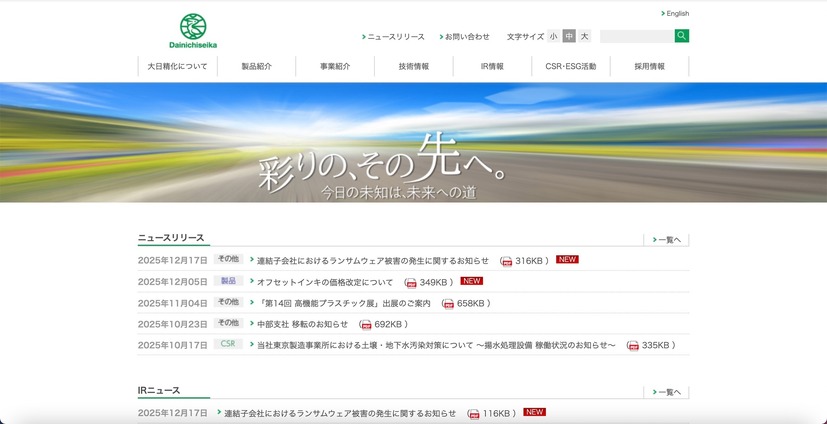
Task: Go to ニュースリリース header link
Action: click(393, 37)
